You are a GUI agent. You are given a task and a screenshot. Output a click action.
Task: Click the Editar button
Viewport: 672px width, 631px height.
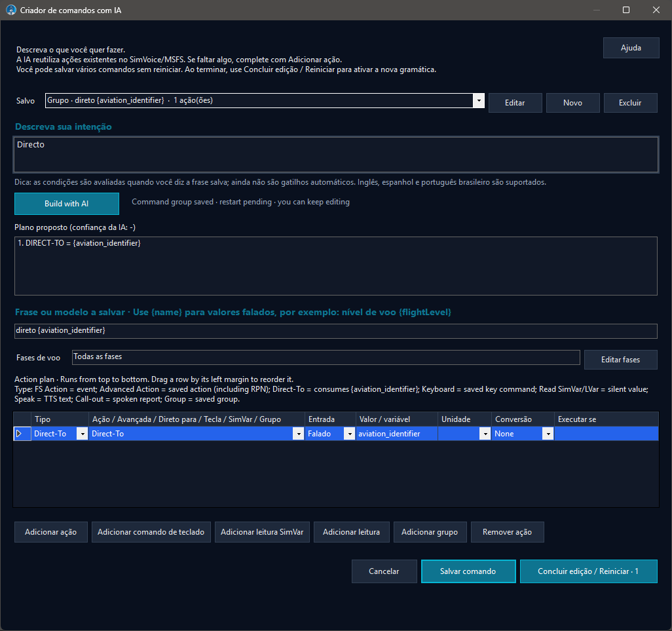click(x=515, y=103)
